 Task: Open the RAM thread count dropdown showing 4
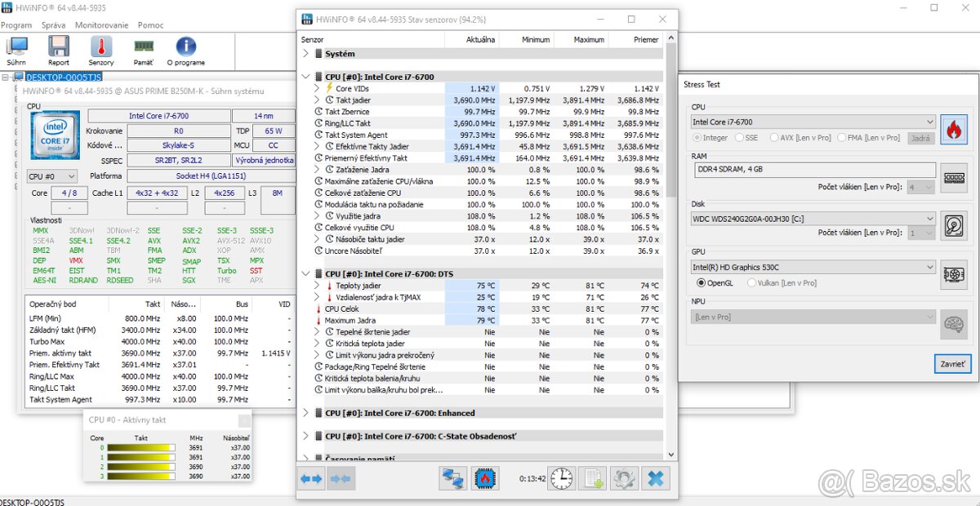(x=920, y=187)
